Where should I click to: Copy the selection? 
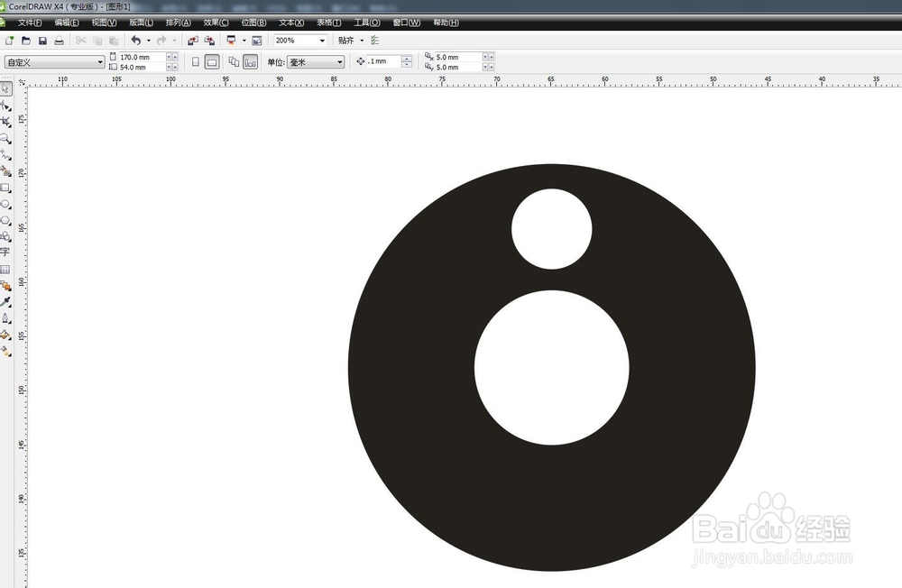click(x=97, y=41)
